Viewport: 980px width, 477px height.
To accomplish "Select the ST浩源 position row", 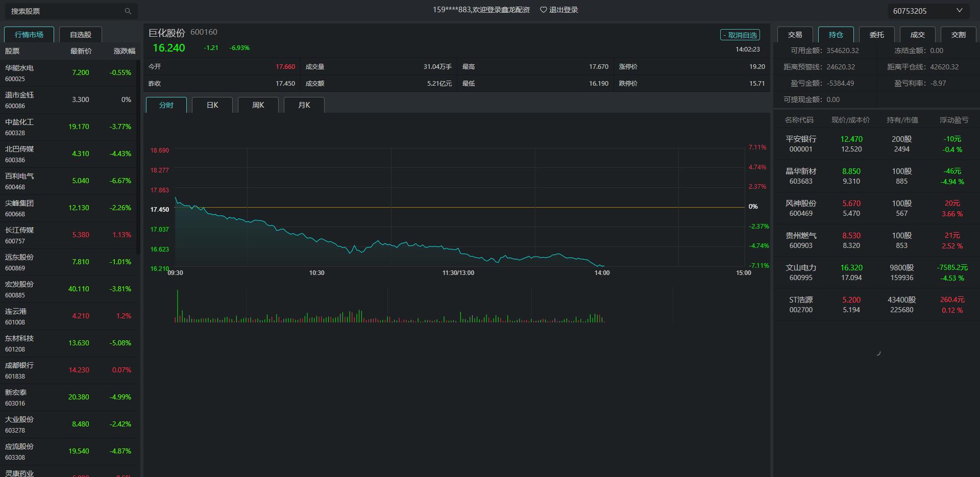I will click(876, 305).
